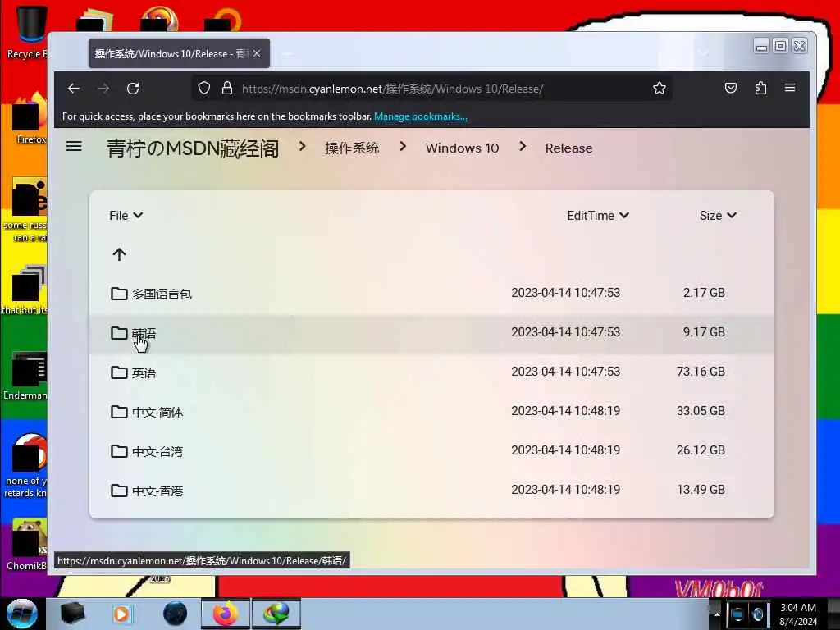Go back using browser back arrow
840x630 pixels.
coord(73,89)
